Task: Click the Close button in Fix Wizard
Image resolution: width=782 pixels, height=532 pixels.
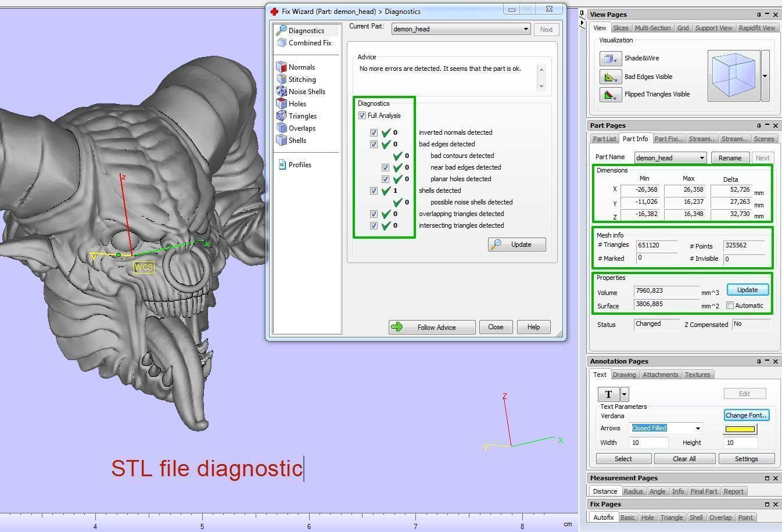Action: pyautogui.click(x=496, y=327)
